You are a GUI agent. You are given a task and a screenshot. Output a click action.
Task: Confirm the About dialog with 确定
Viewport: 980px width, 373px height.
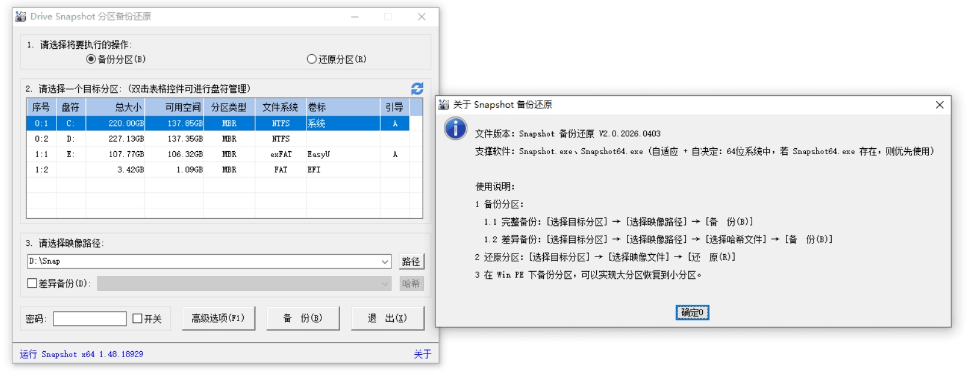click(692, 312)
